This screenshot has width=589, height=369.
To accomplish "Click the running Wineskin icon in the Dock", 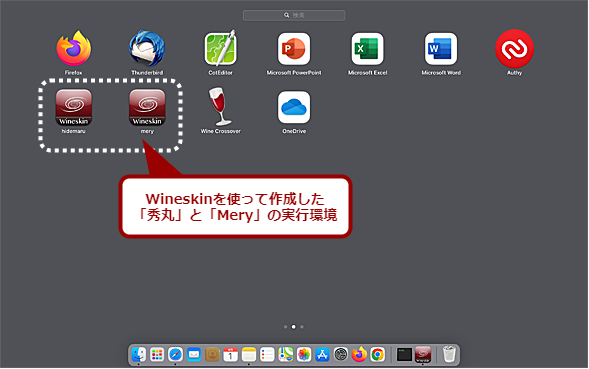I will 423,354.
